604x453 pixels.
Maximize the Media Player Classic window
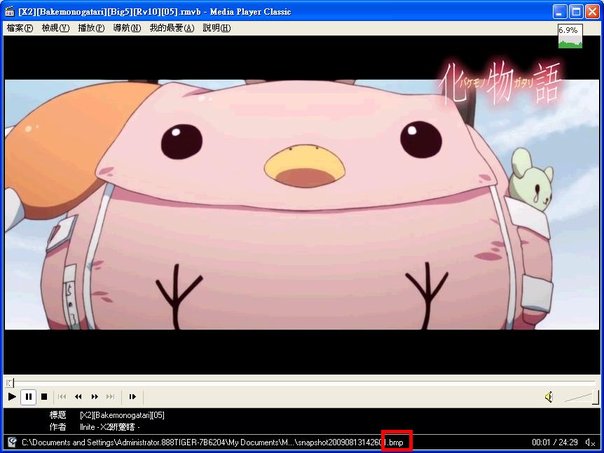pyautogui.click(x=576, y=12)
